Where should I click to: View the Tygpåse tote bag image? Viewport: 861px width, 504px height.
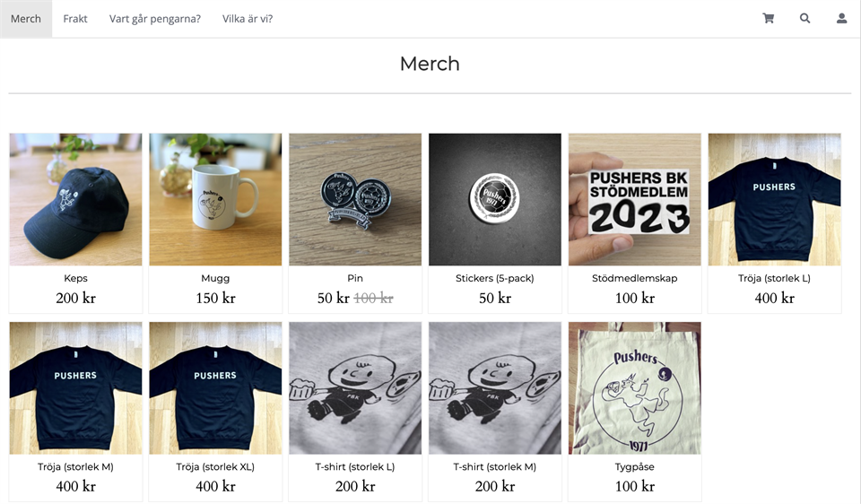635,387
